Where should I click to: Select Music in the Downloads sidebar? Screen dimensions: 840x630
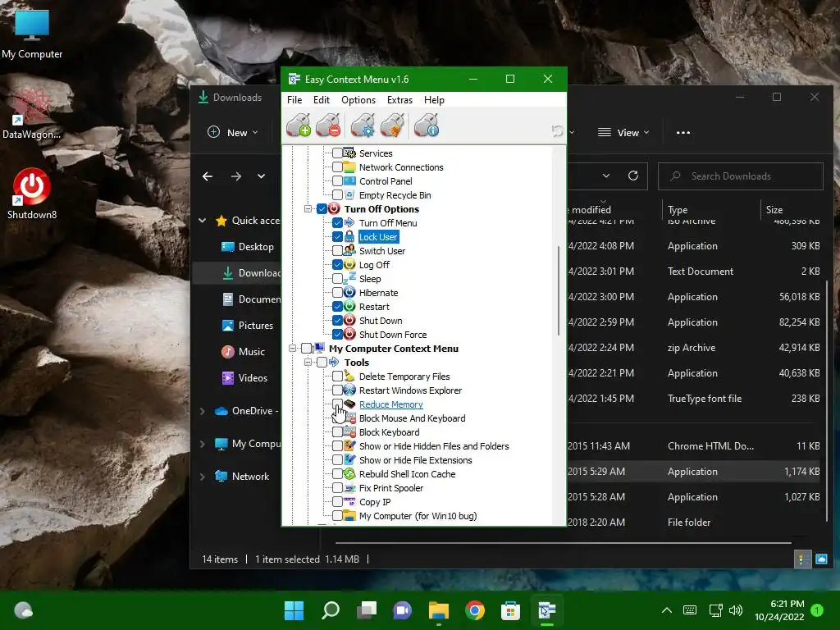(243, 351)
